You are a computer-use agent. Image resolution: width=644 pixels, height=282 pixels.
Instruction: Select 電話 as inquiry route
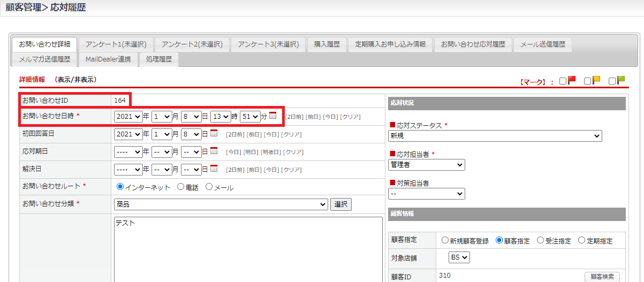pyautogui.click(x=180, y=187)
